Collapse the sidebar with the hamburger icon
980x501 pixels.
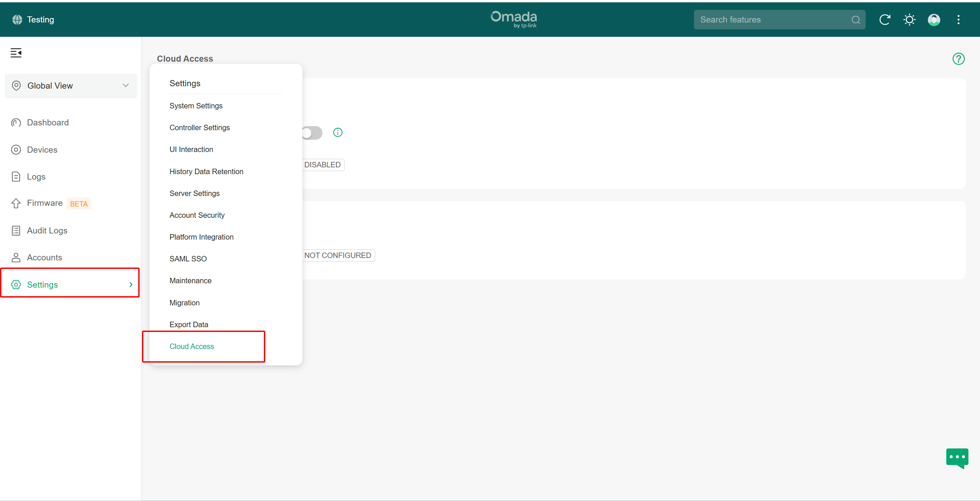coord(16,53)
